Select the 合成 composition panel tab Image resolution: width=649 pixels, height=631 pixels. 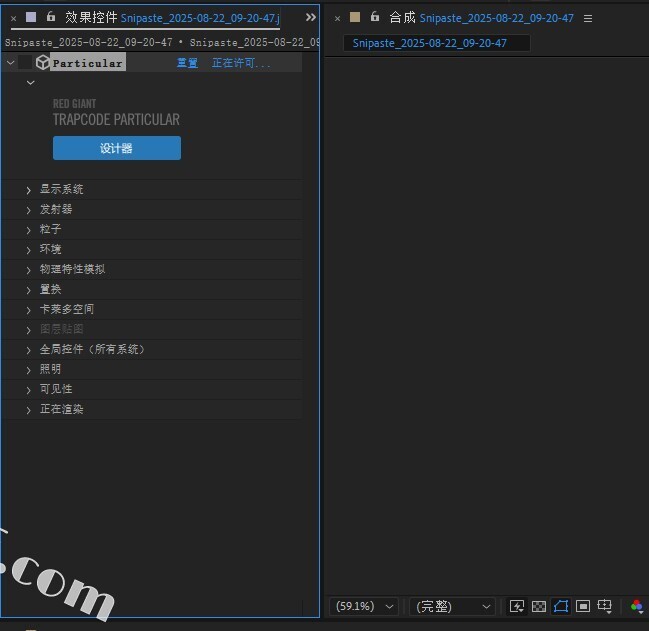(481, 18)
